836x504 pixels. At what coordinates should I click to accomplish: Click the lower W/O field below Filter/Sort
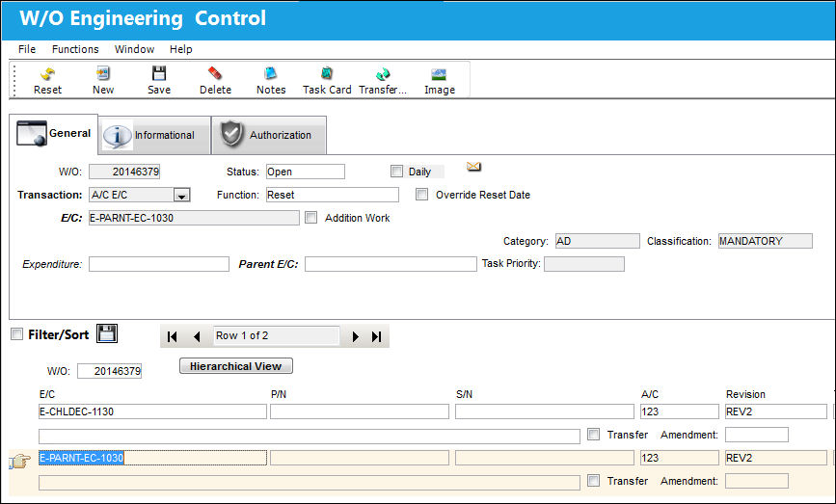[109, 371]
